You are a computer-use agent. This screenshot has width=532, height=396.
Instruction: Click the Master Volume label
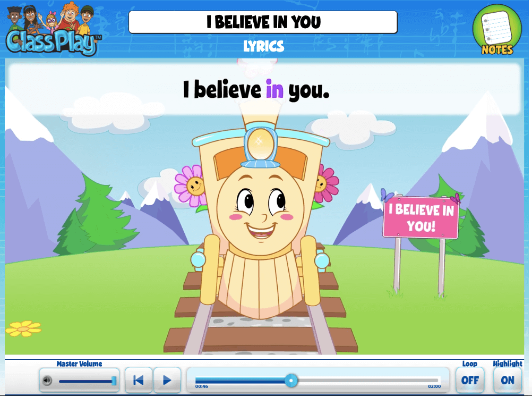[x=80, y=364]
